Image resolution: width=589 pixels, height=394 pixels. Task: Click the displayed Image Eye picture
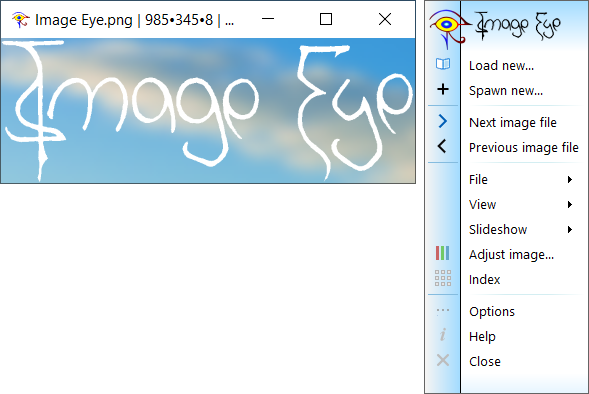click(x=208, y=111)
